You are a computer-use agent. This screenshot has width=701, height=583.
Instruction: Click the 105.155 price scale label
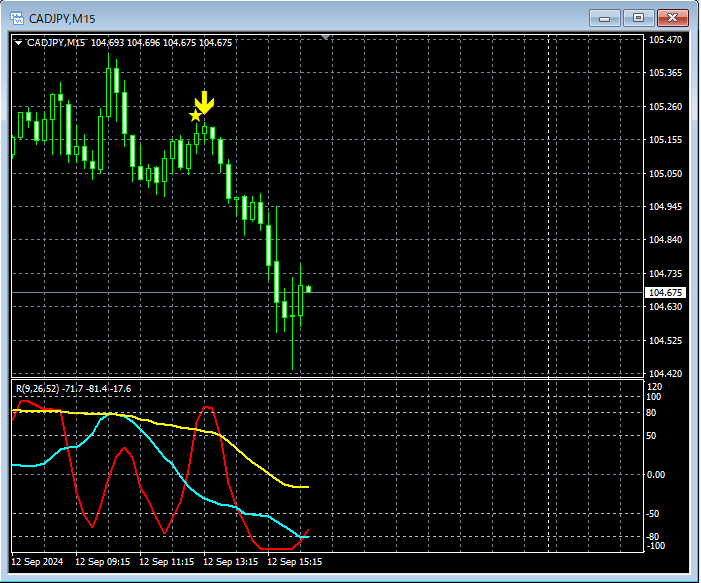click(x=665, y=139)
